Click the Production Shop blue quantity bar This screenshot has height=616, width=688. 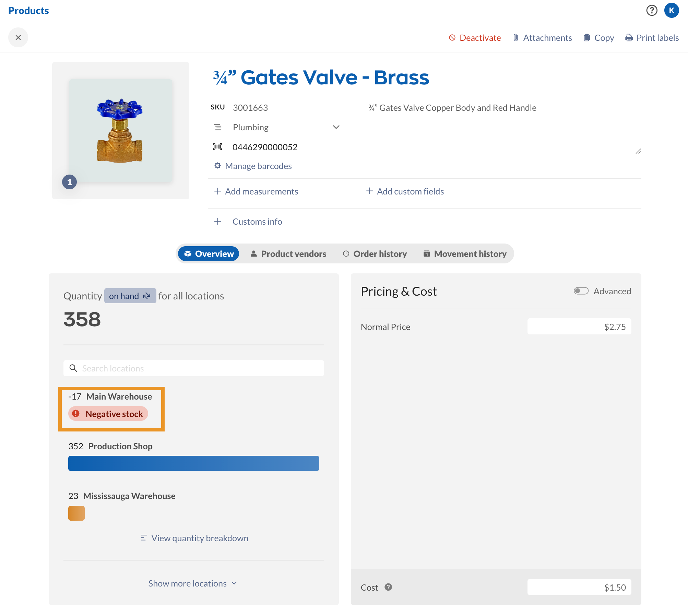(193, 463)
